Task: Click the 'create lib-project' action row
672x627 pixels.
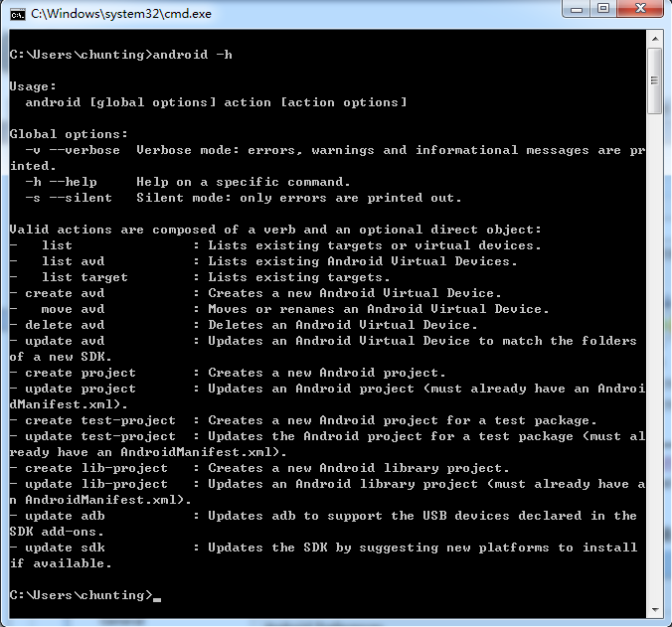Action: pos(259,468)
